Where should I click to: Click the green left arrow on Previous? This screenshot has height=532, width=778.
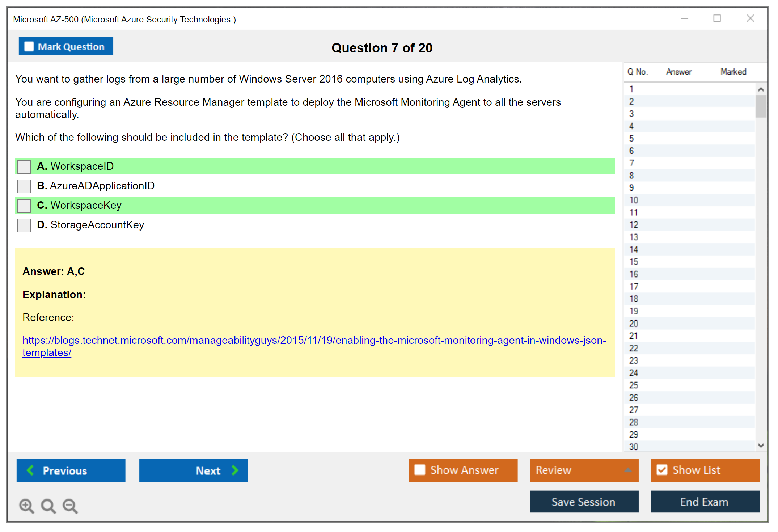tap(30, 470)
